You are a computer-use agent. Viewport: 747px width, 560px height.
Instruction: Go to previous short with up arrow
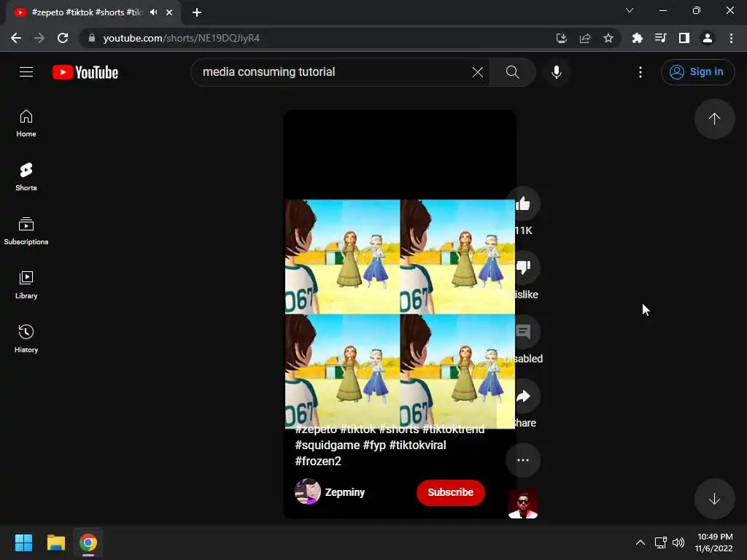point(714,119)
